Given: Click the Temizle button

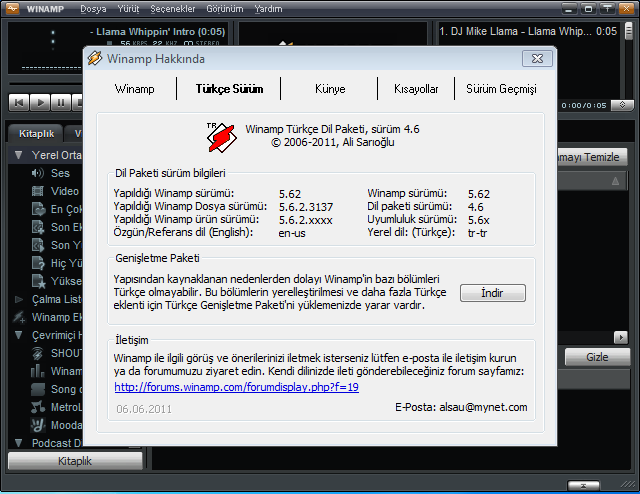Looking at the screenshot, I should (593, 157).
